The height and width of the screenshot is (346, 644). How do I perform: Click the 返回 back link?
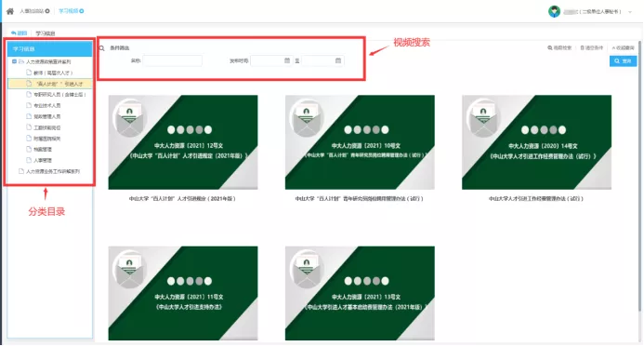(x=20, y=33)
